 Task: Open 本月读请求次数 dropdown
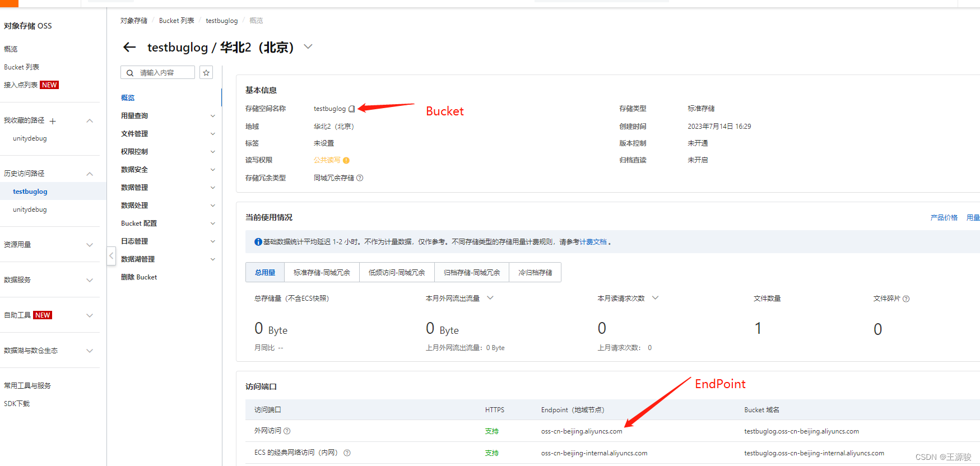[655, 298]
